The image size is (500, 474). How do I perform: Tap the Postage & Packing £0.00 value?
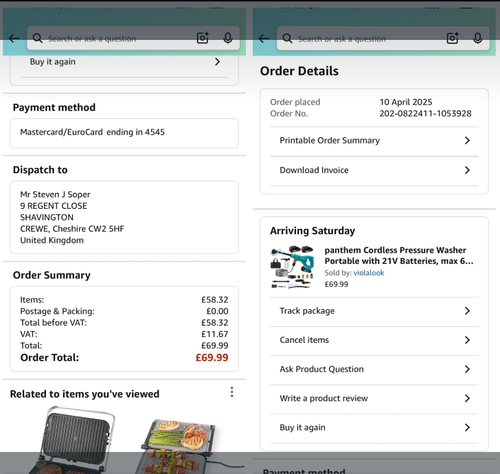[217, 311]
